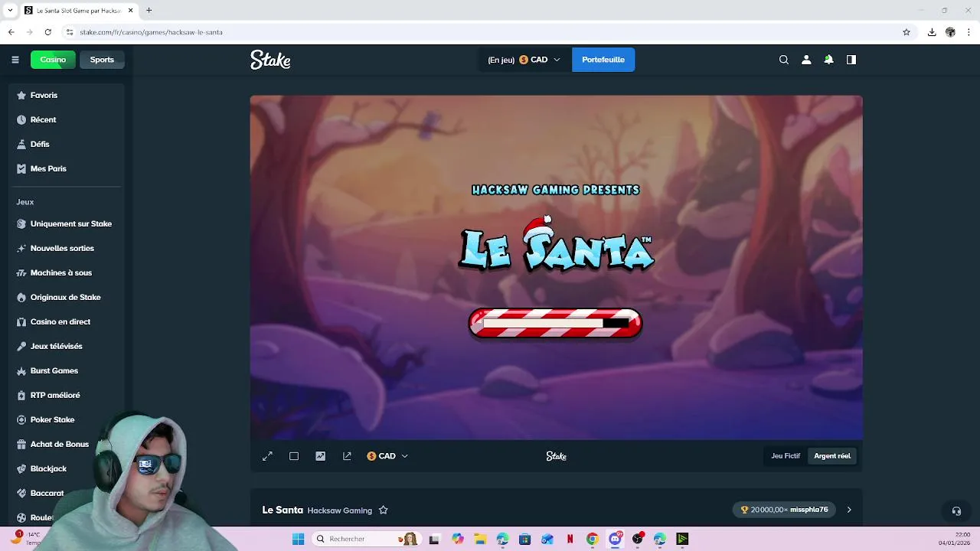Switch to Argent réel mode
Screen dimensions: 980x551
[x=832, y=456]
